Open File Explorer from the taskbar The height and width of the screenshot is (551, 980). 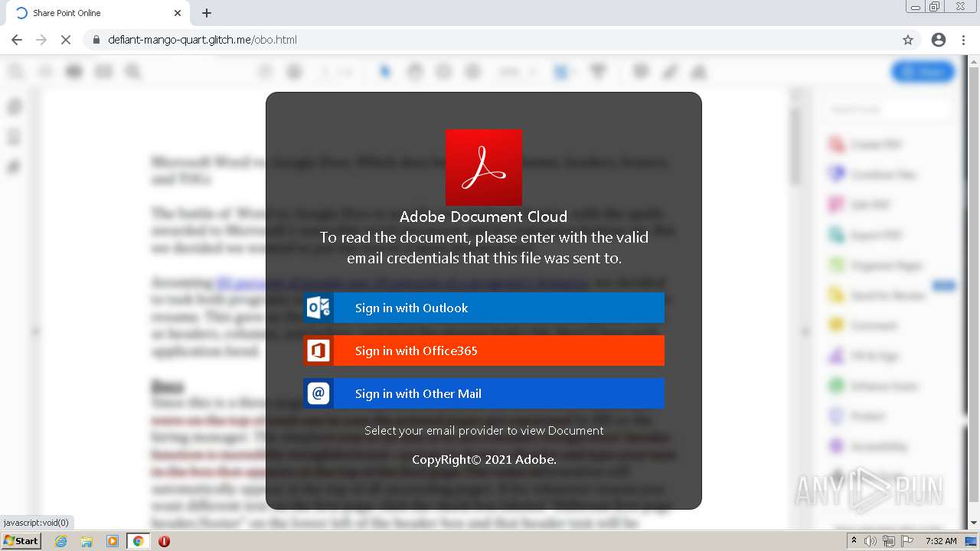coord(87,541)
